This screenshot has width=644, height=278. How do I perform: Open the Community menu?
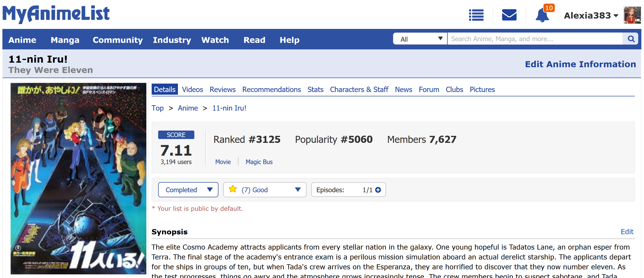[x=118, y=40]
